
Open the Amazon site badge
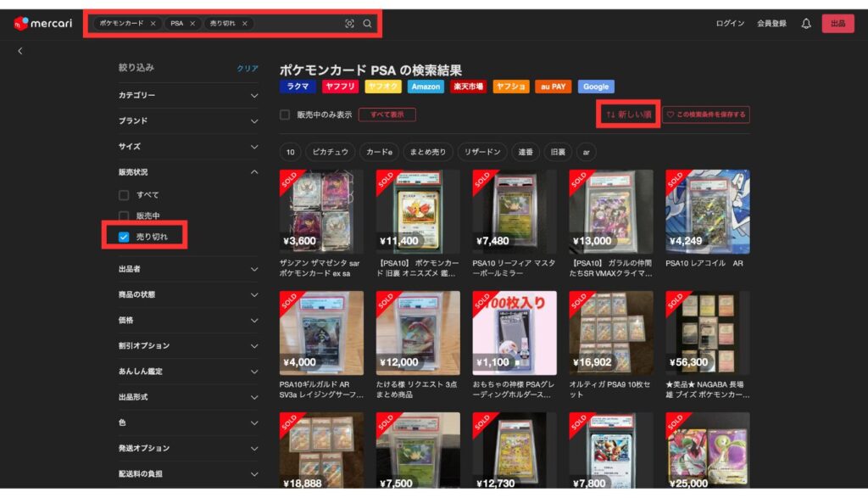pyautogui.click(x=426, y=87)
